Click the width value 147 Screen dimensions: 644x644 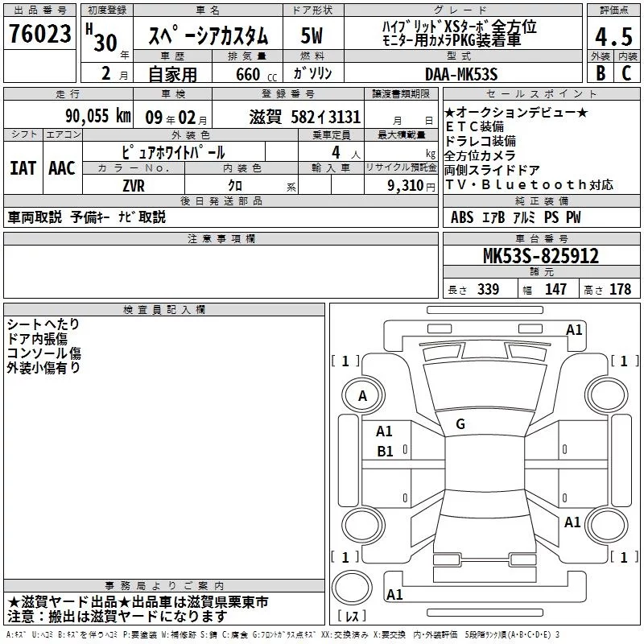(555, 289)
